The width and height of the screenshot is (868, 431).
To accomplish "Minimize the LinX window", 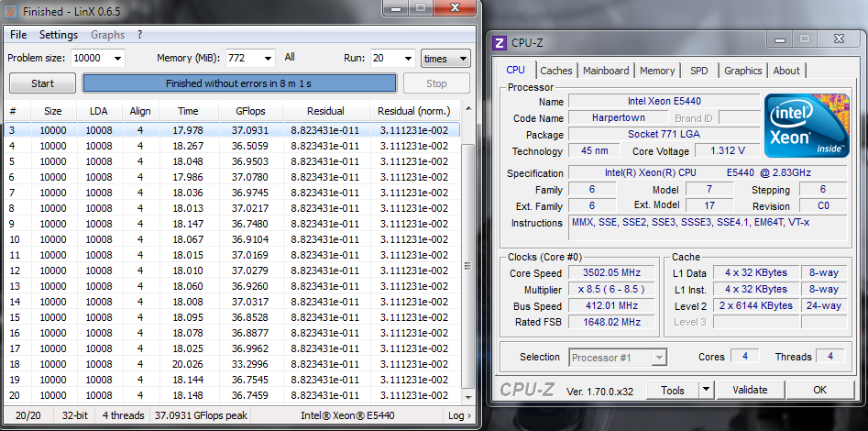I will point(395,7).
